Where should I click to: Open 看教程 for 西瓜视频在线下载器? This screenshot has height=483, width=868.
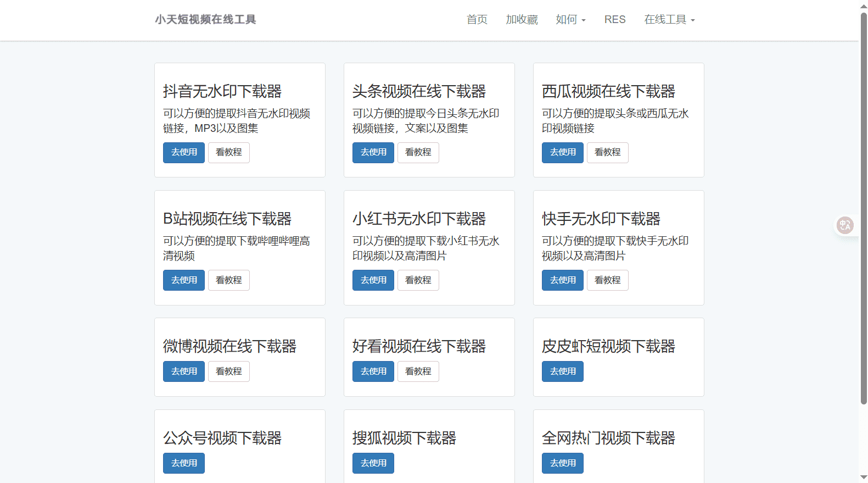608,153
